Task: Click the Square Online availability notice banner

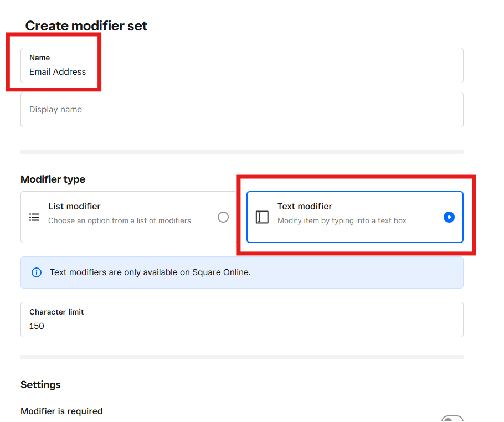Action: (242, 272)
